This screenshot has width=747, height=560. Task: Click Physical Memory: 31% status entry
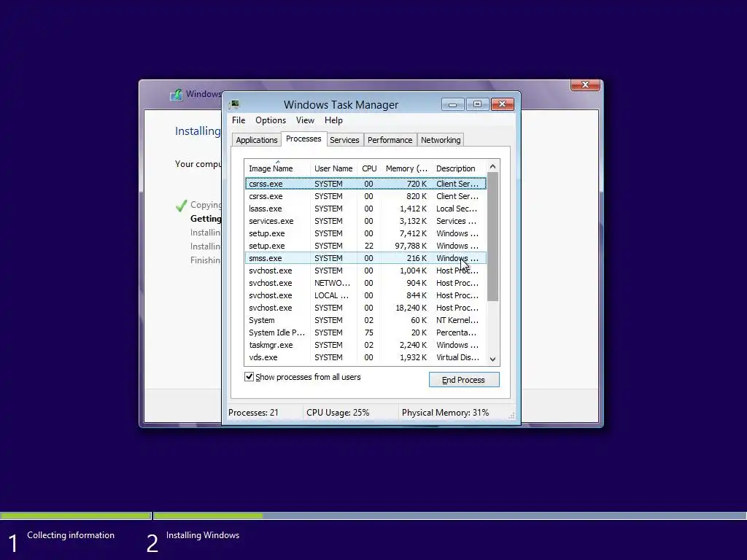(x=446, y=413)
